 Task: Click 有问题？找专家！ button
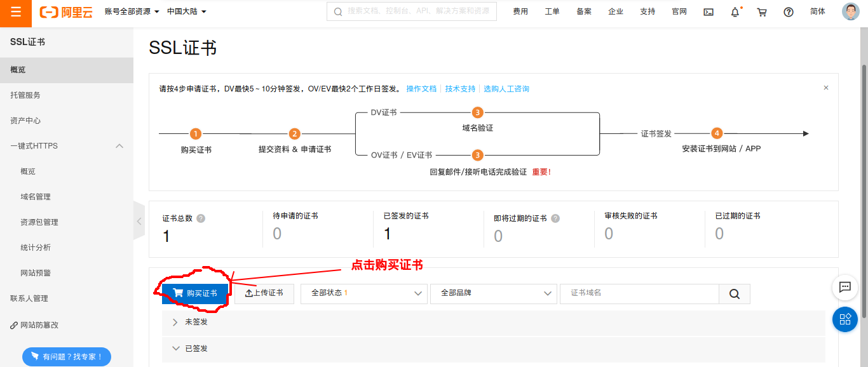[67, 357]
